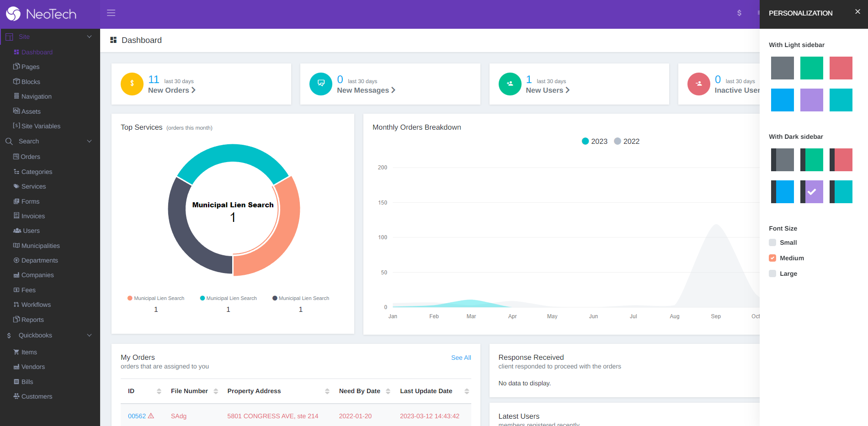Open Dashboard in sidebar

[37, 52]
